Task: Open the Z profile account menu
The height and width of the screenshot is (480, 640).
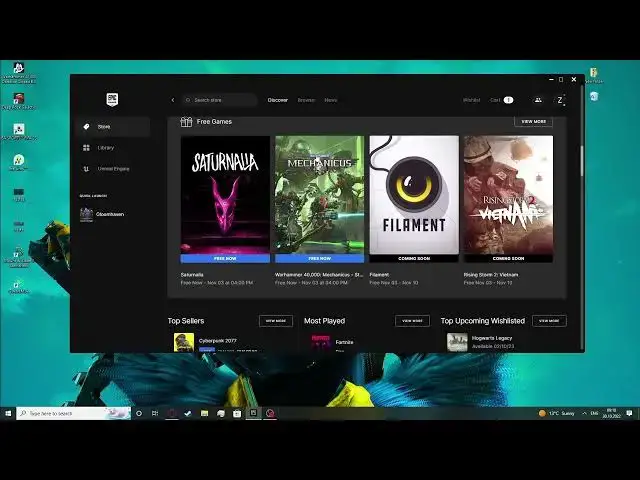Action: coord(560,100)
